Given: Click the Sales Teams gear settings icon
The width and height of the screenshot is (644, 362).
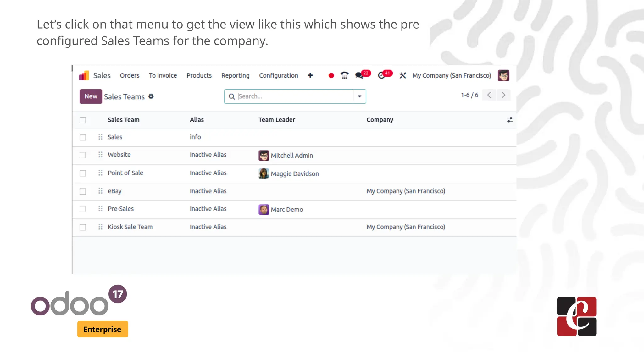Looking at the screenshot, I should pos(151,96).
